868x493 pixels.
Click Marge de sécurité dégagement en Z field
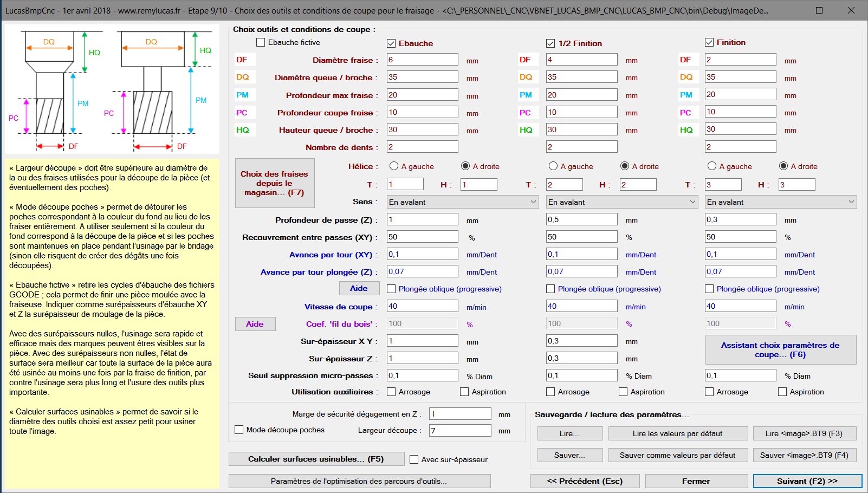(460, 414)
